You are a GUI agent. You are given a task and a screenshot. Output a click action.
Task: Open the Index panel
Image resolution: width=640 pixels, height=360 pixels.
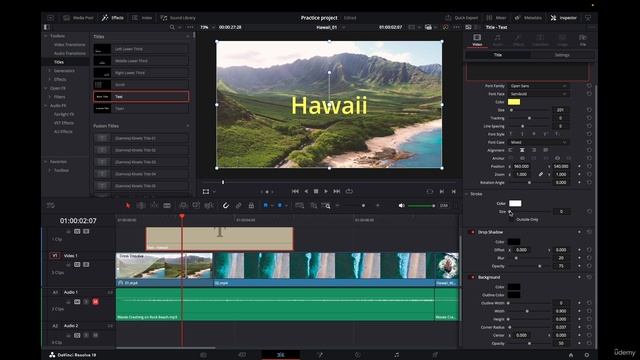(x=142, y=18)
